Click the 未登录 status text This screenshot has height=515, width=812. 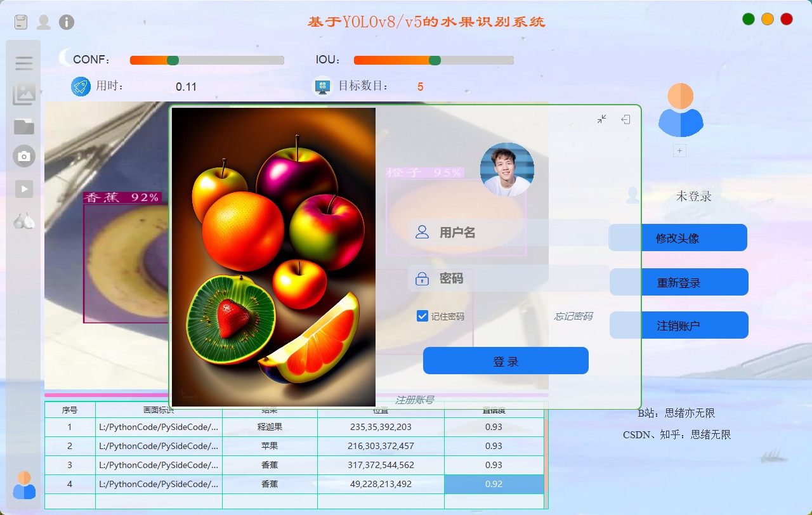tap(693, 196)
